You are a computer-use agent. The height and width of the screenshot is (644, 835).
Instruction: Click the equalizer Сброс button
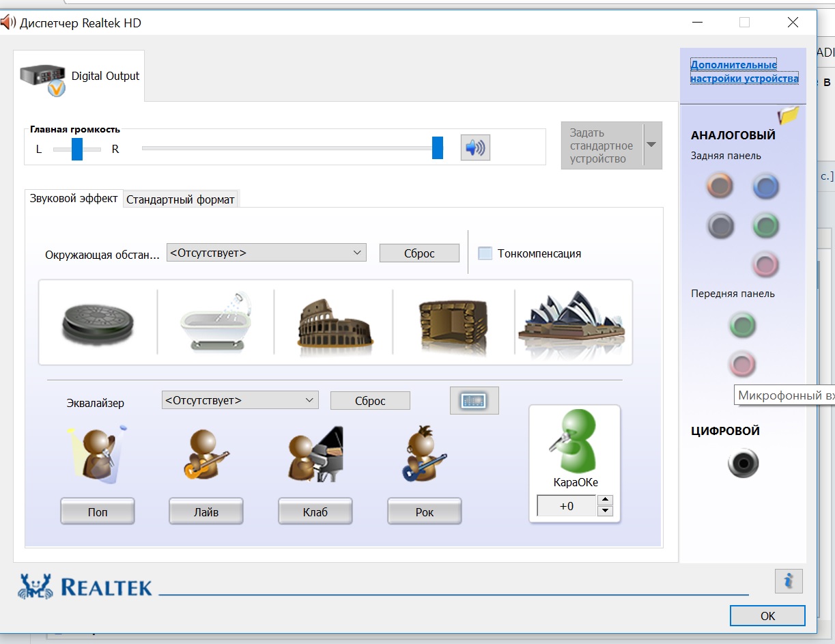370,401
